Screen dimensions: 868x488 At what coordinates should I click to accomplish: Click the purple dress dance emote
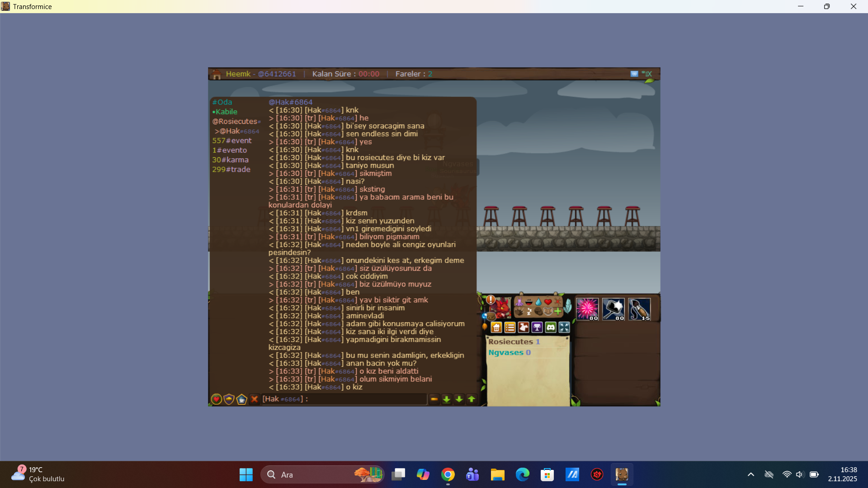pos(519,302)
